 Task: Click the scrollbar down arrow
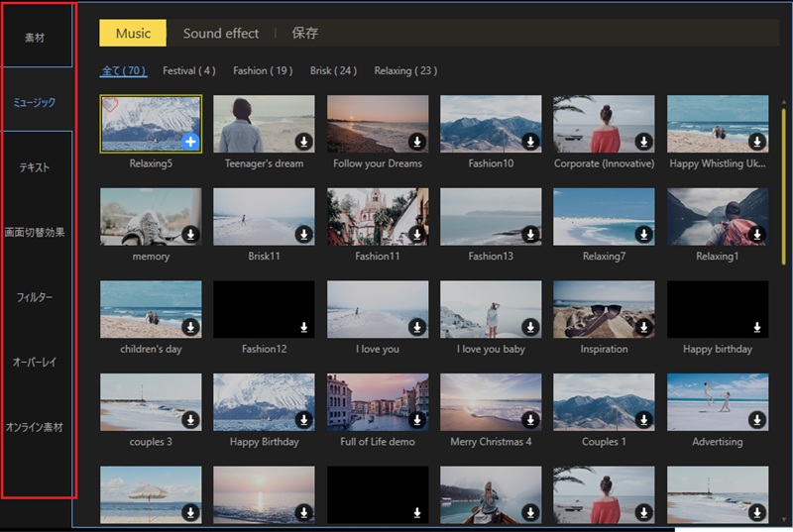pos(784,519)
